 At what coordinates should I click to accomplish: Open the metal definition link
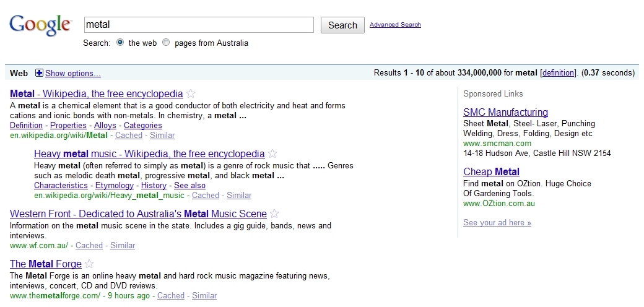(x=558, y=73)
